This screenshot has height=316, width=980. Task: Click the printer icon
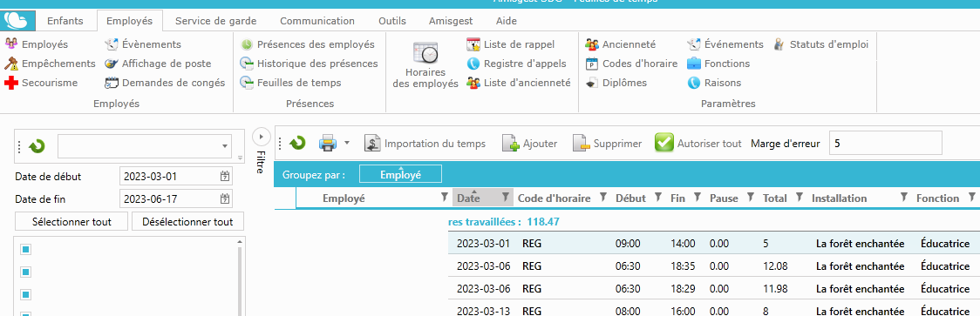click(328, 144)
